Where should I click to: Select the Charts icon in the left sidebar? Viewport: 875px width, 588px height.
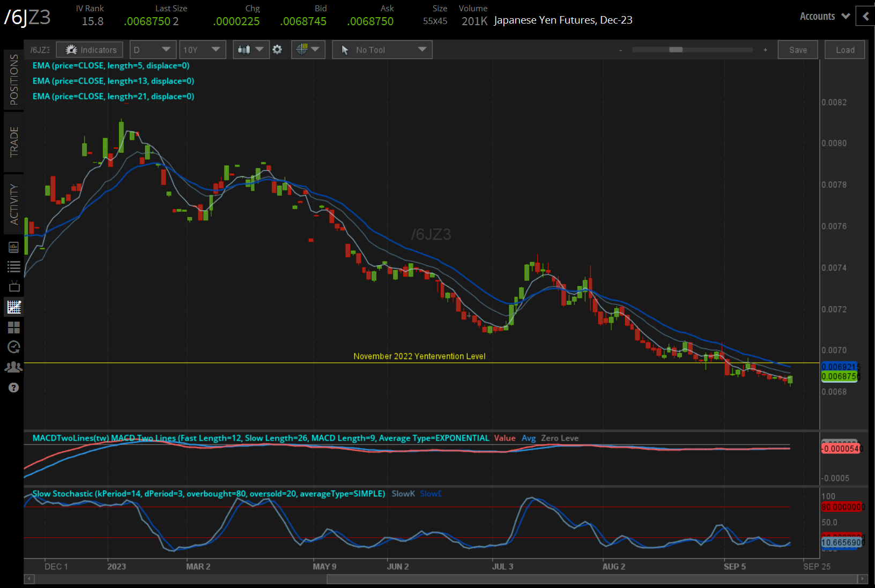tap(14, 307)
